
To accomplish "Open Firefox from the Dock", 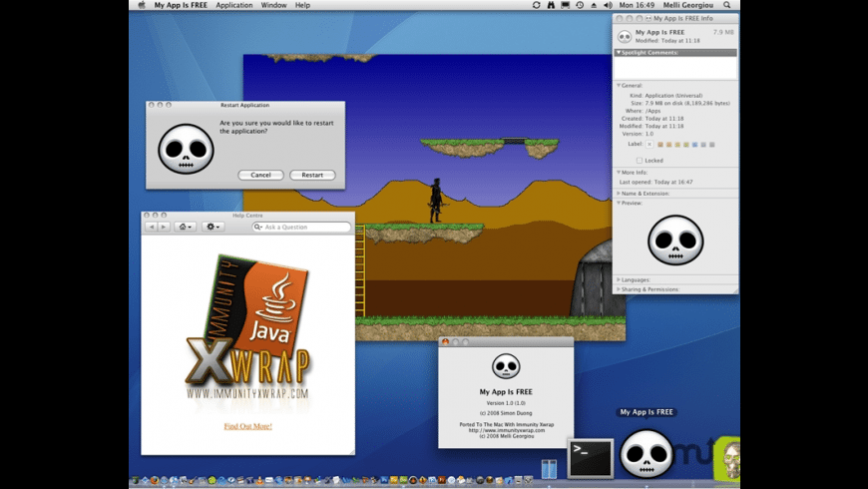I will (x=155, y=481).
